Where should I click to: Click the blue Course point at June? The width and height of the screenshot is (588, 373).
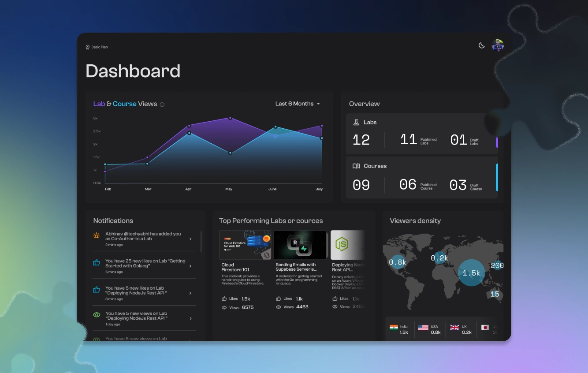tap(275, 127)
